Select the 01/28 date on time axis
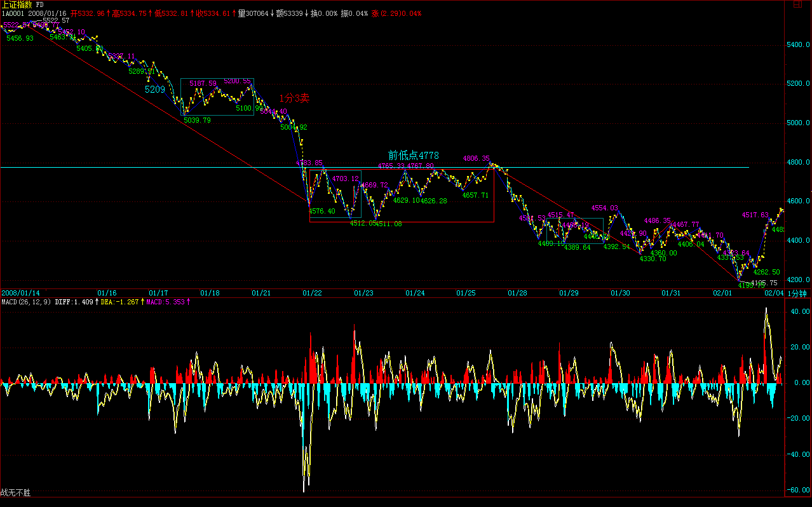This screenshot has width=812, height=507. coord(518,293)
